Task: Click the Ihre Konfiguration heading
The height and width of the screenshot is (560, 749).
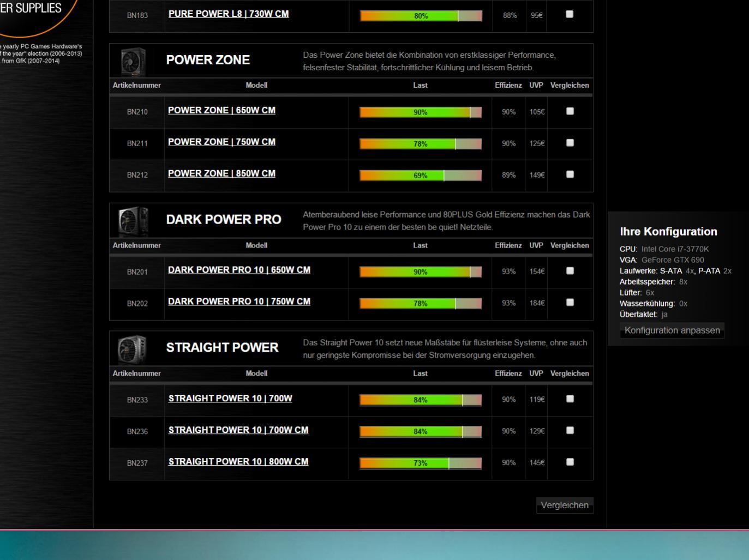Action: [669, 231]
